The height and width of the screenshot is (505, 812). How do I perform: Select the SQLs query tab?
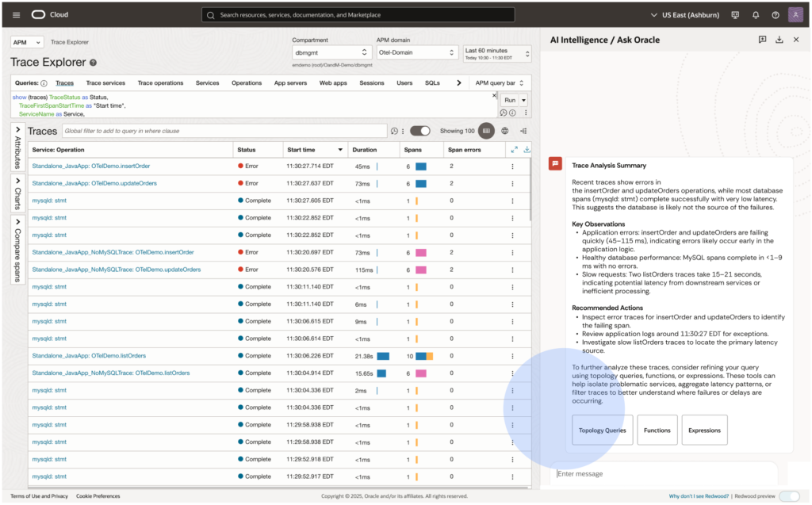(x=432, y=82)
